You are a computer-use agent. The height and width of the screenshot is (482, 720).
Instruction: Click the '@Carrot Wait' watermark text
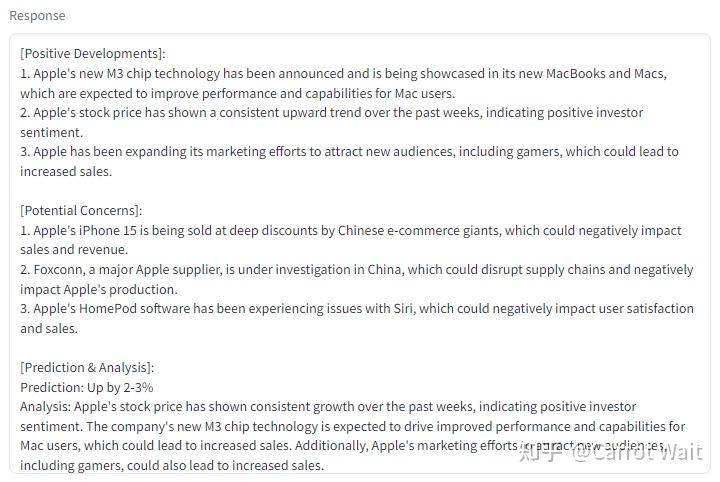[638, 453]
